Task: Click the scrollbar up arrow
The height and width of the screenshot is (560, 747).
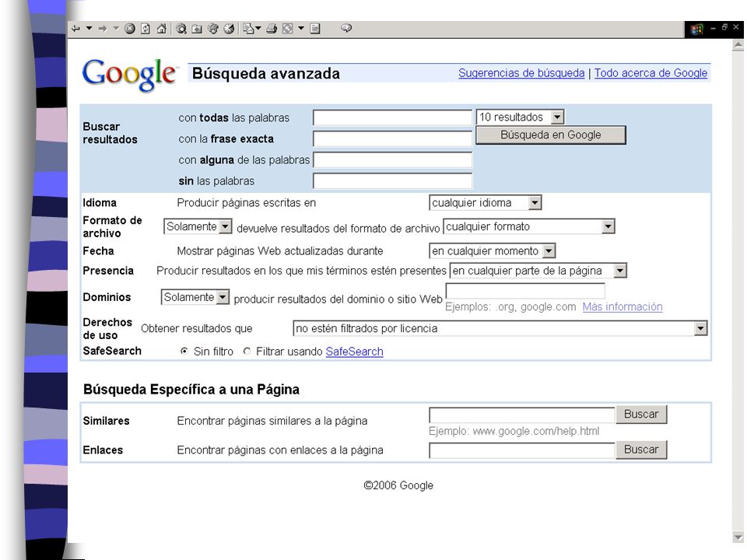Action: [x=738, y=46]
